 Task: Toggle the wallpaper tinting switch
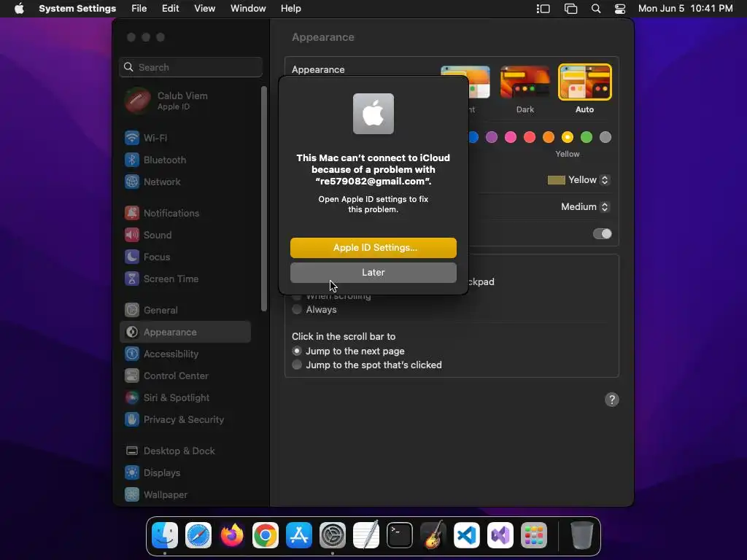coord(602,234)
